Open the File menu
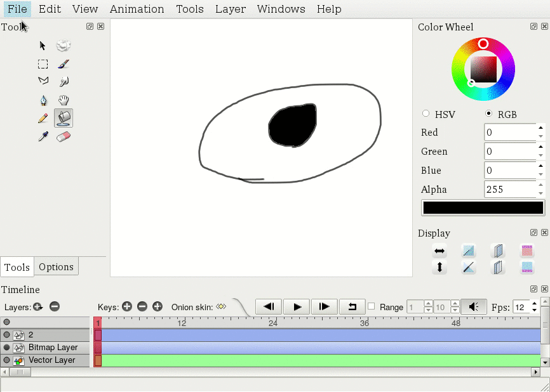Viewport: 550px width, 392px height. click(17, 9)
